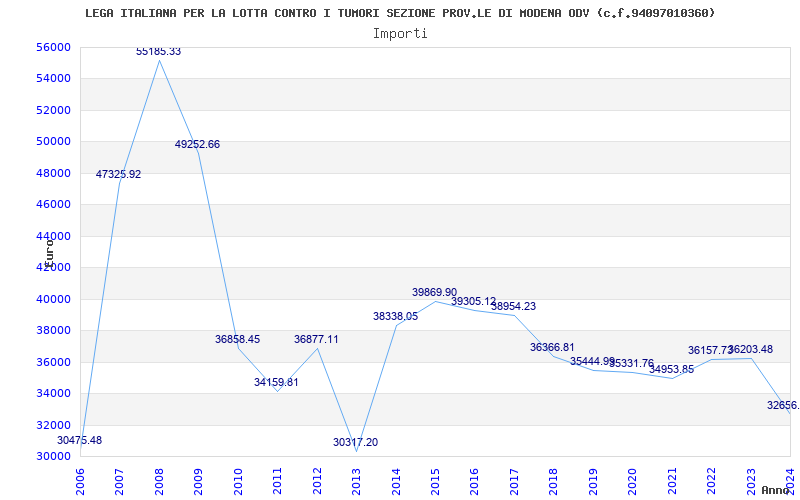
Task: Click the 2006 label on the year axis
Action: [80, 482]
